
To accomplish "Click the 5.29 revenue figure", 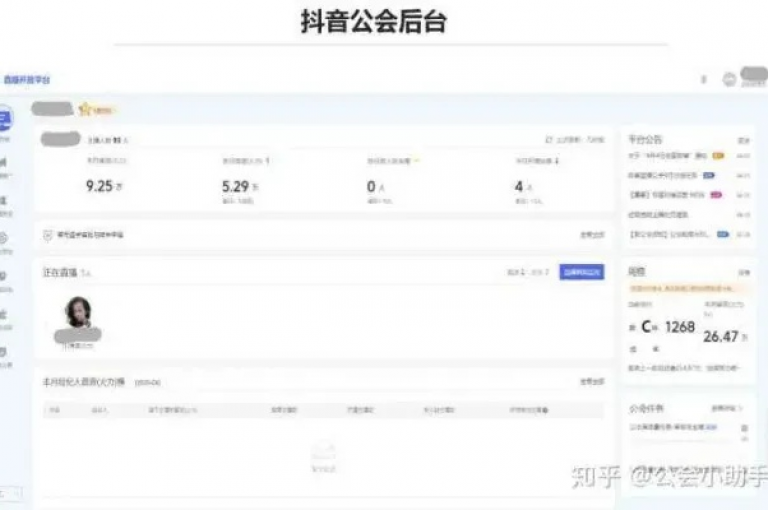I will [236, 186].
